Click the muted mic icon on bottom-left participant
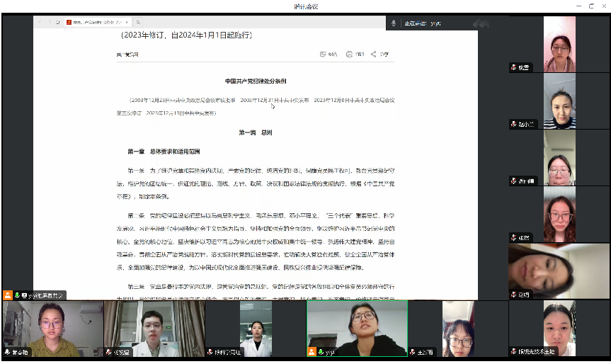 (7, 352)
